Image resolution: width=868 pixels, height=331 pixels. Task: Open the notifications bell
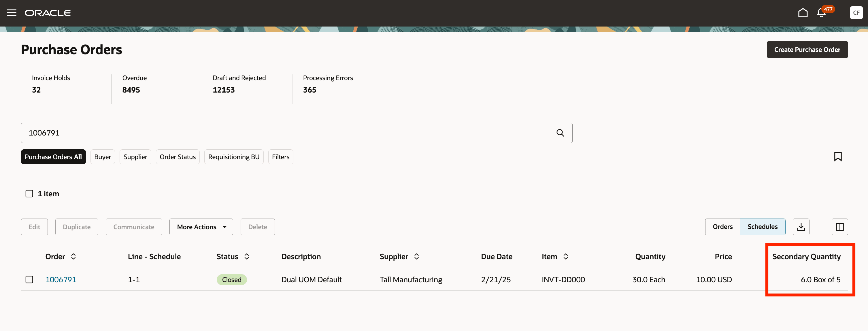click(821, 13)
